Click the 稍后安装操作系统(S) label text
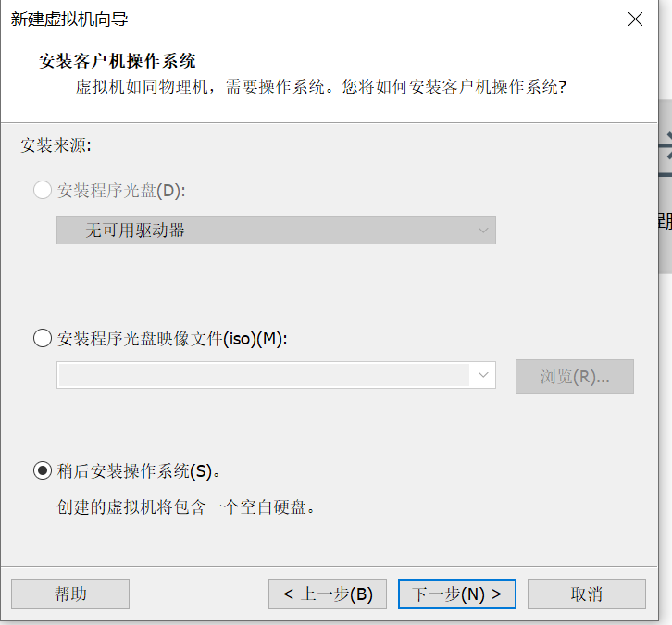672x625 pixels. tap(139, 470)
